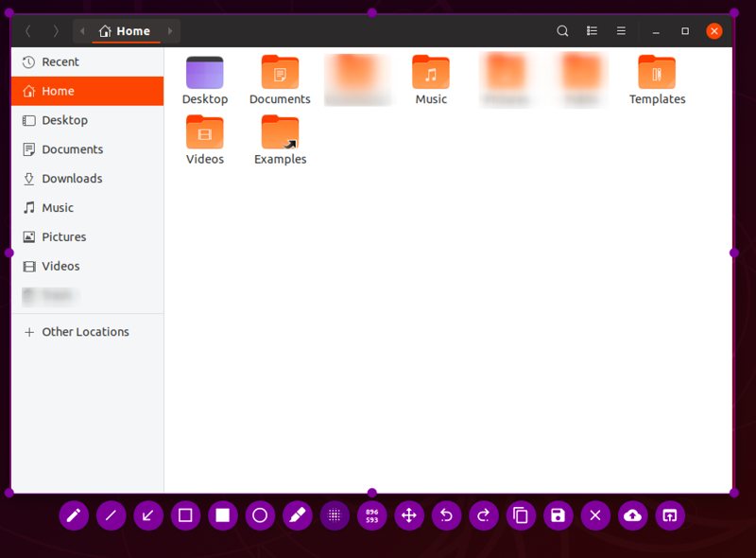
Task: Undo the last annotation
Action: click(446, 515)
